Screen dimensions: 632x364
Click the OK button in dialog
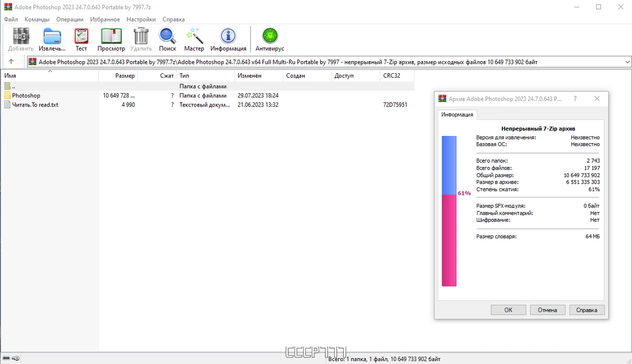tap(508, 310)
